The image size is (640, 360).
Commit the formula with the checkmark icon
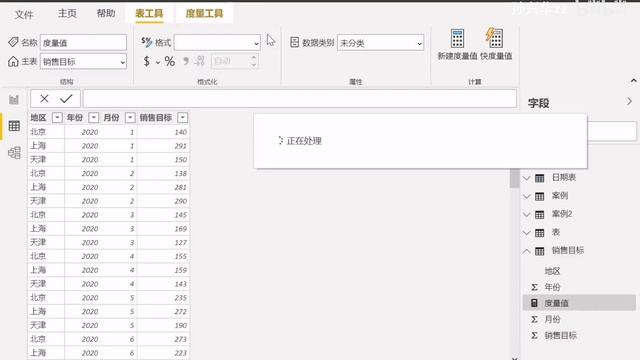coord(66,98)
